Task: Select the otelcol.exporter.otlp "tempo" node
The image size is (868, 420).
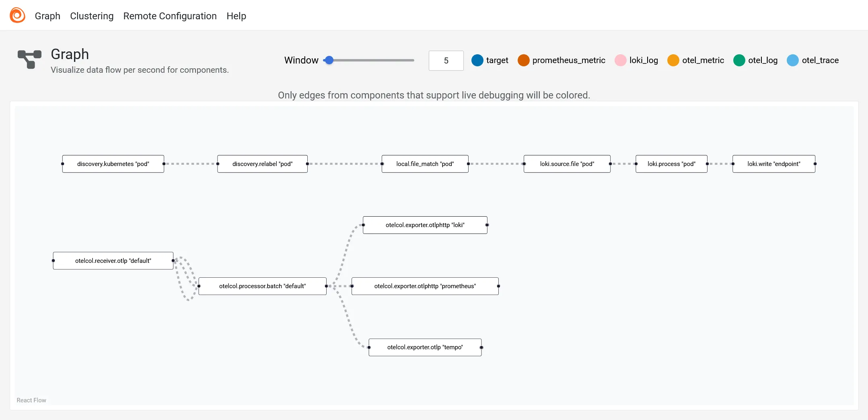Action: point(425,347)
